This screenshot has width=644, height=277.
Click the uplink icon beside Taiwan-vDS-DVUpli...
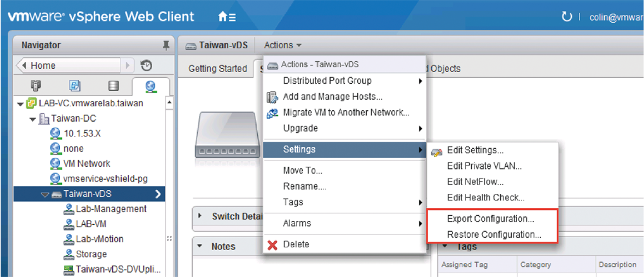[x=68, y=270]
